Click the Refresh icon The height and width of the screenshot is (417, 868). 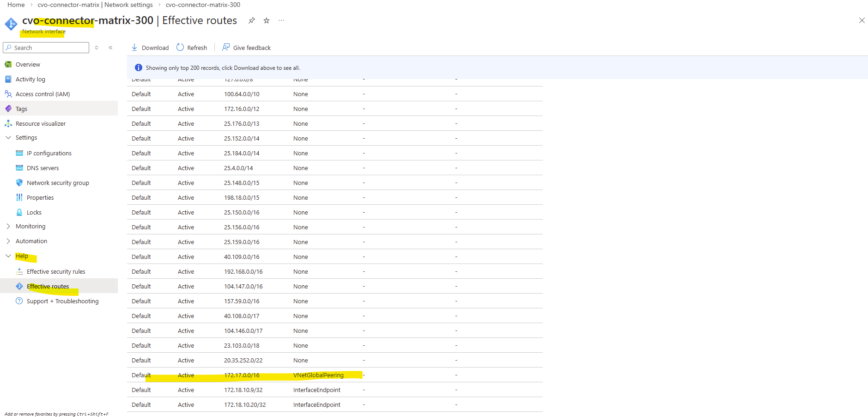tap(180, 48)
